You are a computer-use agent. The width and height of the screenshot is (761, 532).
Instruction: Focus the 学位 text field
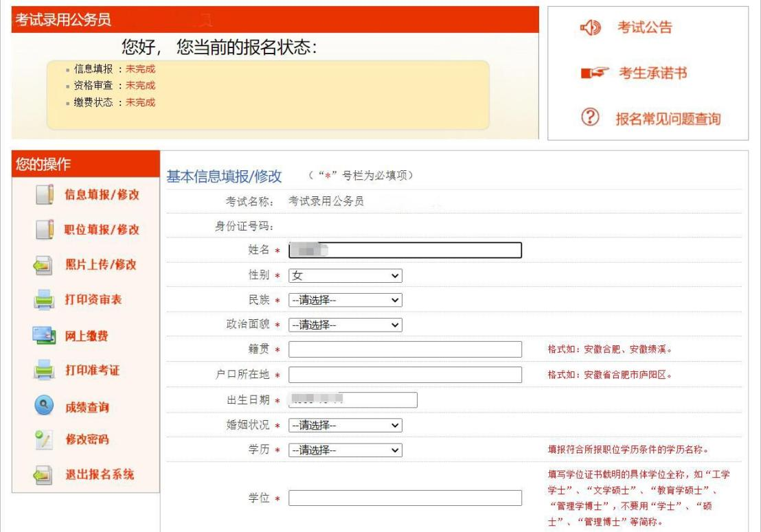click(405, 498)
